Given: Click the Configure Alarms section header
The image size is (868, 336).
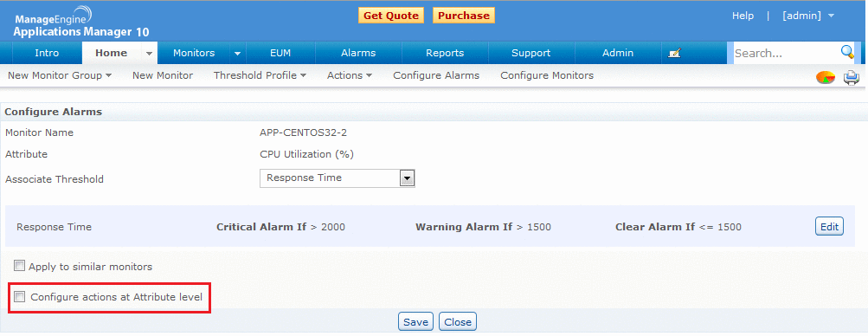Looking at the screenshot, I should [x=53, y=112].
